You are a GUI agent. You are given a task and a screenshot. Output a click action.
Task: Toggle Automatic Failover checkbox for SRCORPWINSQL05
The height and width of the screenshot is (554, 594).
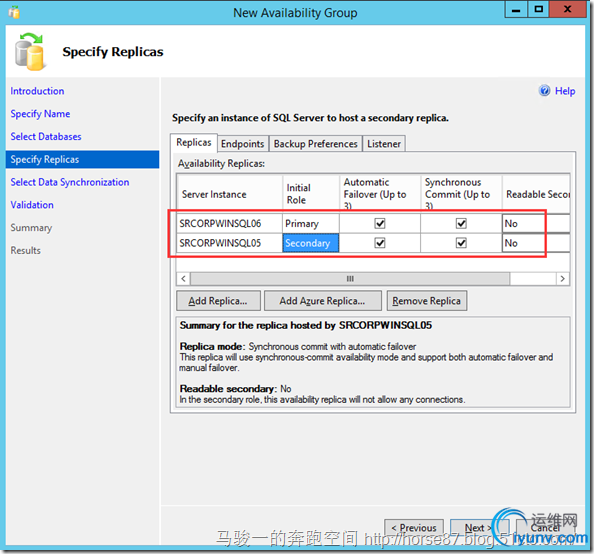click(380, 243)
